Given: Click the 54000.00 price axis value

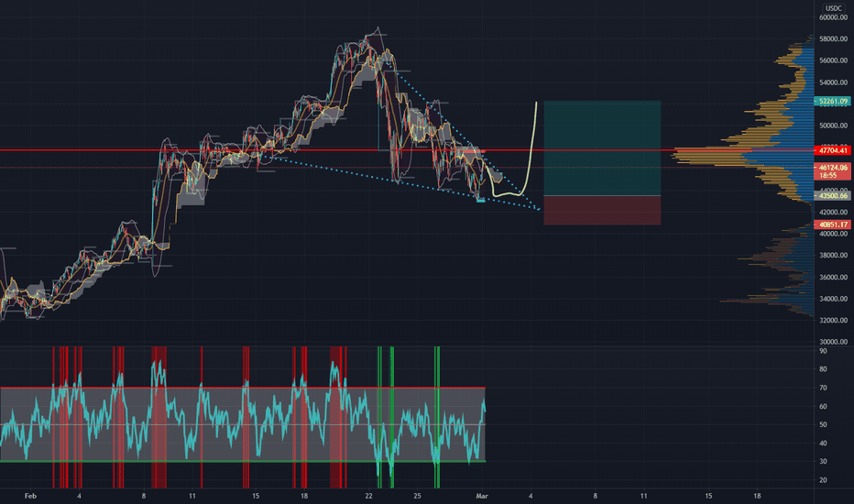Looking at the screenshot, I should [x=833, y=82].
